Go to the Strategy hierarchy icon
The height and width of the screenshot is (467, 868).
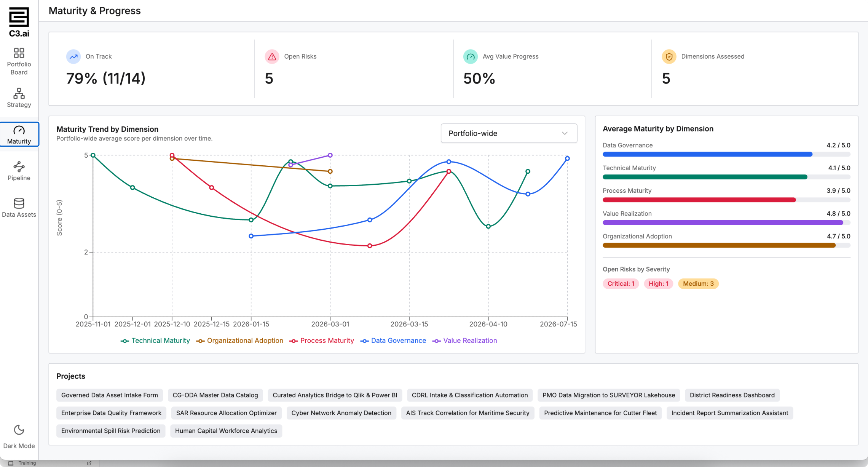[19, 93]
